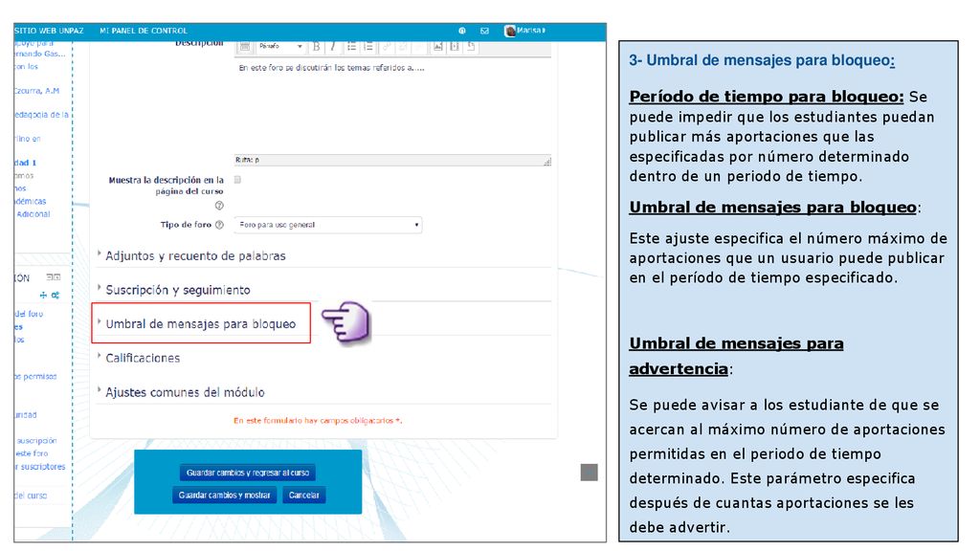This screenshot has width=980, height=551.
Task: Open sidebar link 'permisos'
Action: click(35, 377)
